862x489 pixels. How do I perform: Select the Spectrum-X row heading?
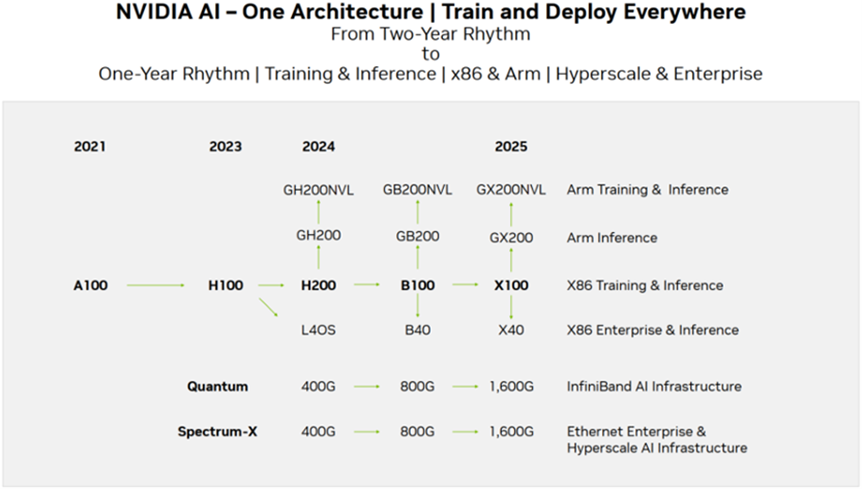click(217, 431)
